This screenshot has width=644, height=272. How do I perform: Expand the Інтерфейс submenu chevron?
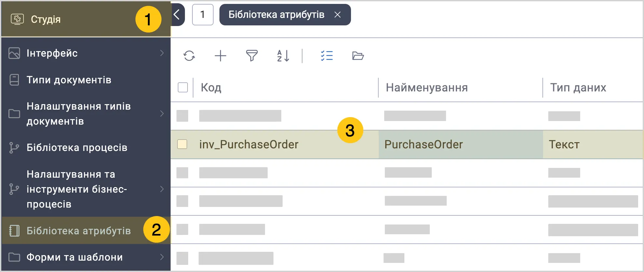click(162, 53)
